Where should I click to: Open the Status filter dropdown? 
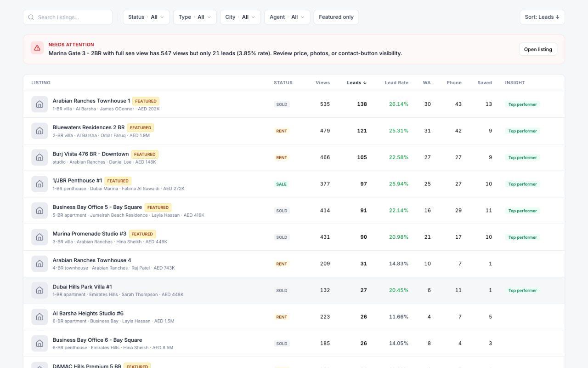tap(146, 17)
